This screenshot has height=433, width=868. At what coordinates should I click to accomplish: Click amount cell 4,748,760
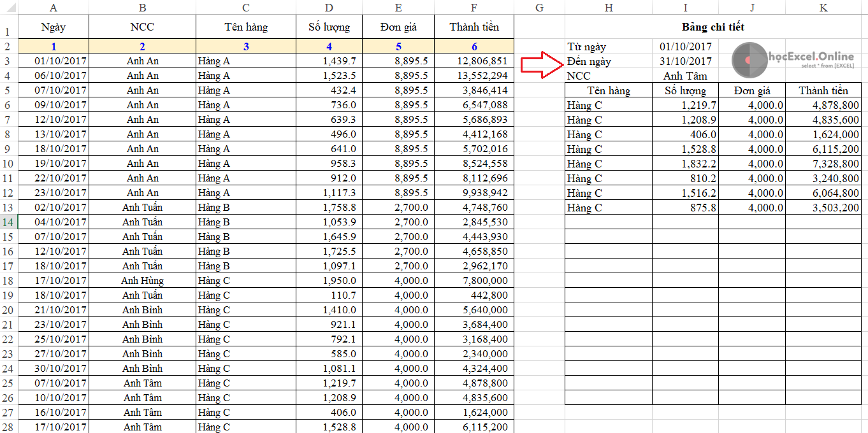474,208
